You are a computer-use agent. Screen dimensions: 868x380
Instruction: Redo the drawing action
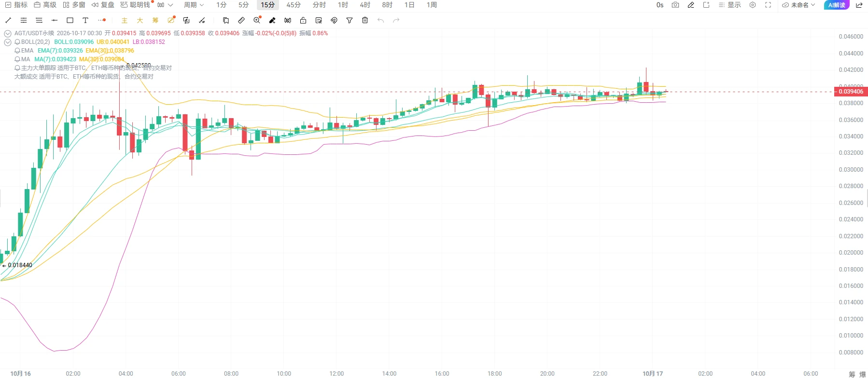[396, 20]
